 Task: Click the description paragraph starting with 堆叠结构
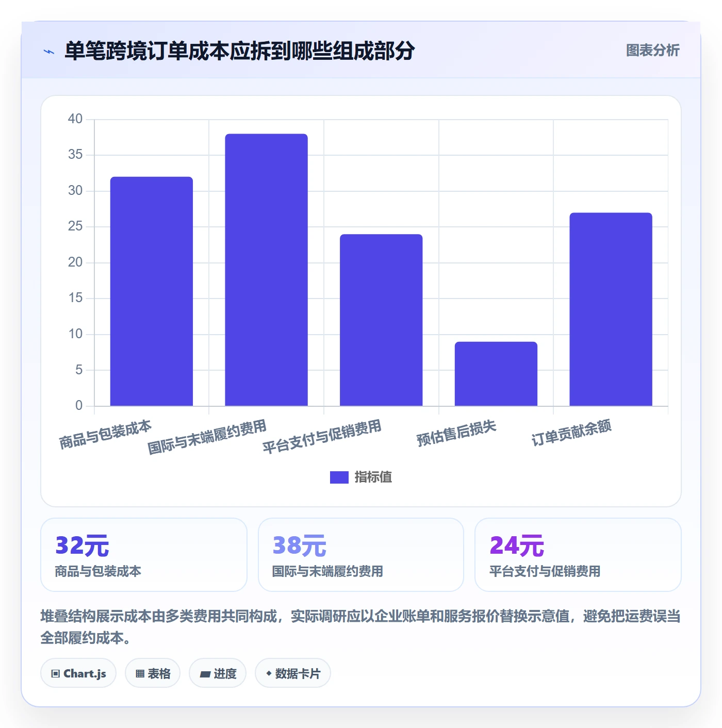click(361, 627)
